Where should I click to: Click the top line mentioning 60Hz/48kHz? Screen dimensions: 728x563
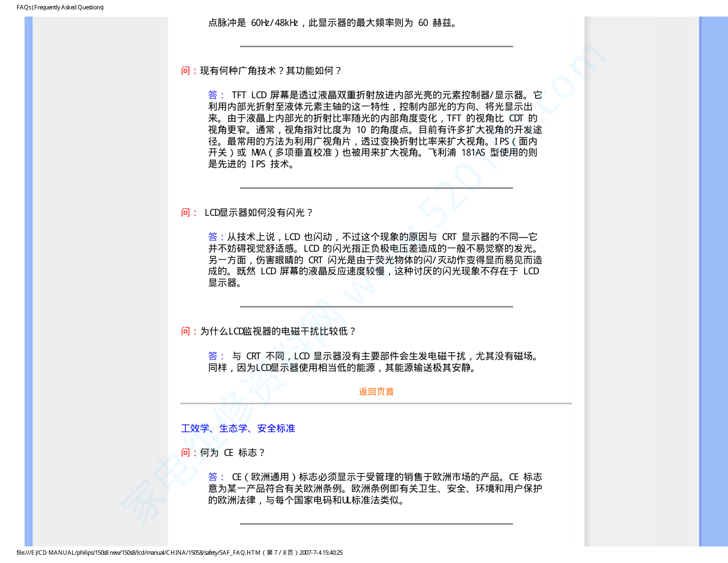tap(332, 23)
